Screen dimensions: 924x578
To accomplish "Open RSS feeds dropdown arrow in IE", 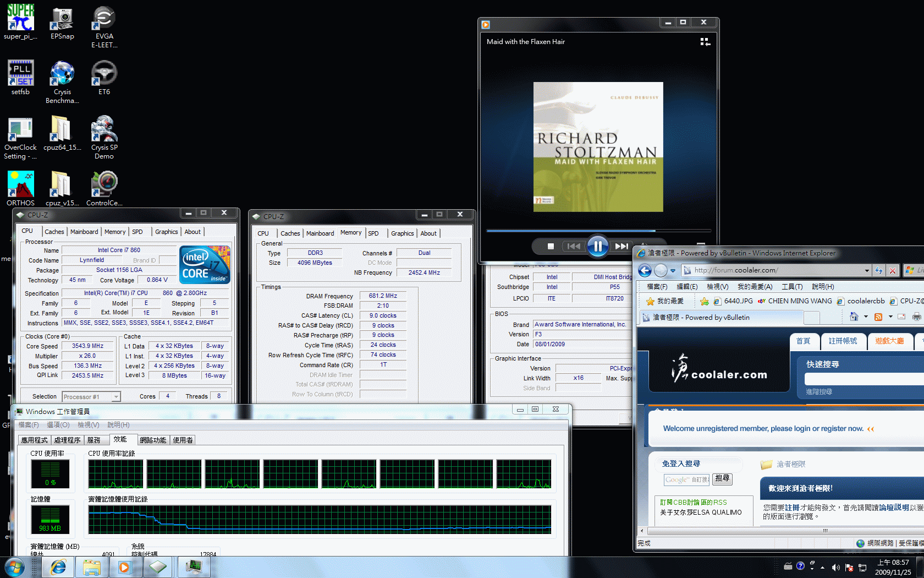I will point(890,317).
